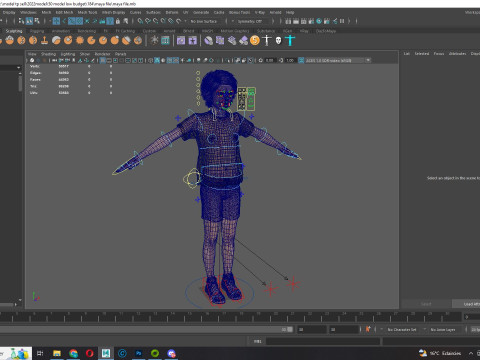Click the cyan T-pose figure shelf icon
480x360 pixels.
(290, 40)
